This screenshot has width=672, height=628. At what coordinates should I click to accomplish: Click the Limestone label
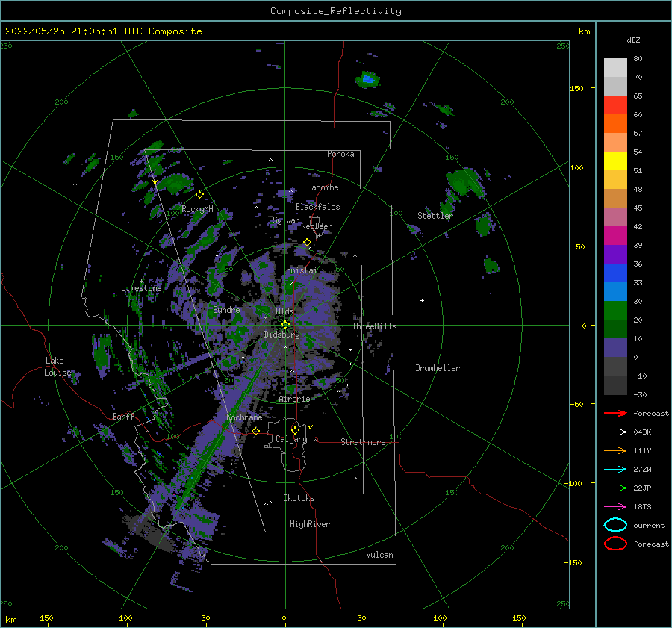click(x=141, y=288)
